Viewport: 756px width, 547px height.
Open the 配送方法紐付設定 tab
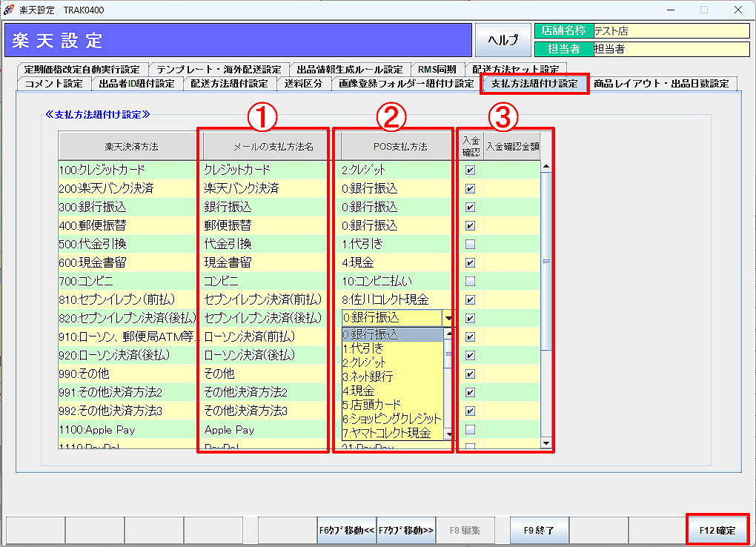tap(229, 83)
